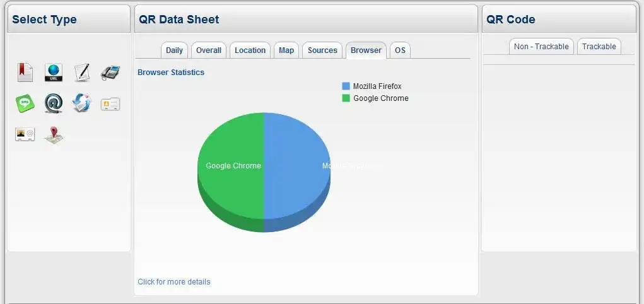The width and height of the screenshot is (644, 304).
Task: Click the blue circular arrows icon
Action: coord(82,103)
